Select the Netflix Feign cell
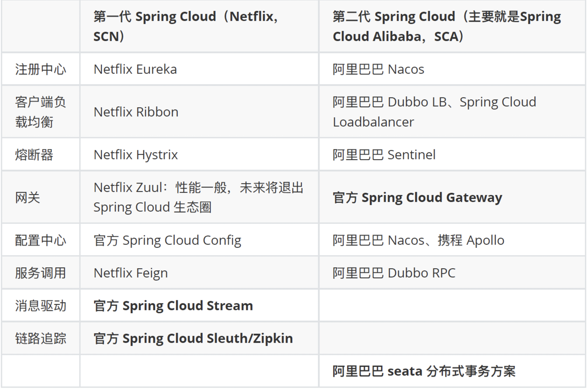 [130, 273]
